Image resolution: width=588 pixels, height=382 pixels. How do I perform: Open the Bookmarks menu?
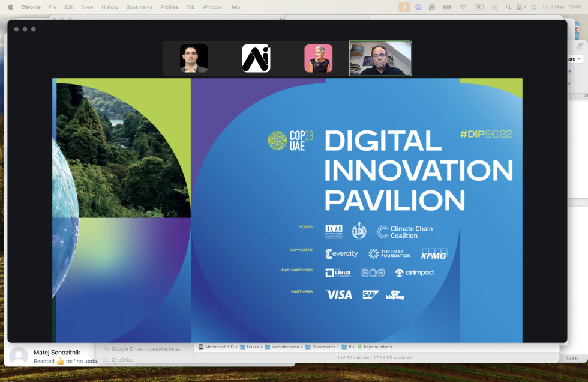pos(139,7)
